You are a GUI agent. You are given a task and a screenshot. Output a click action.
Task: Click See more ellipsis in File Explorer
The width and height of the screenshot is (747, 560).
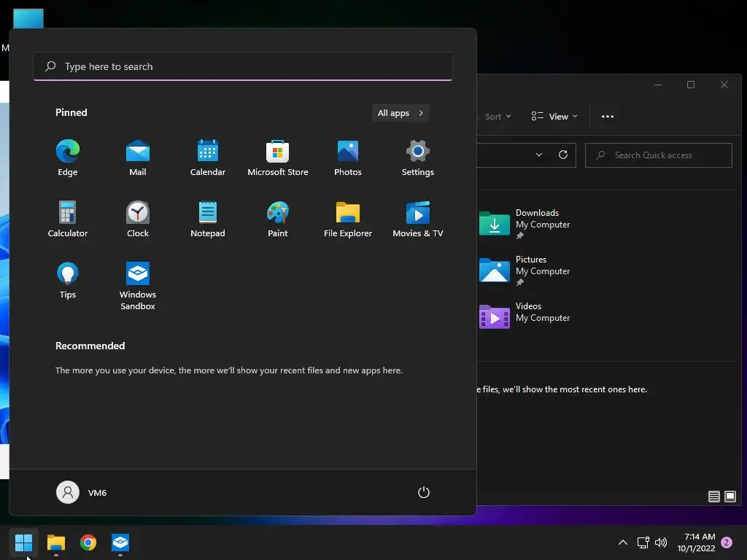point(608,117)
